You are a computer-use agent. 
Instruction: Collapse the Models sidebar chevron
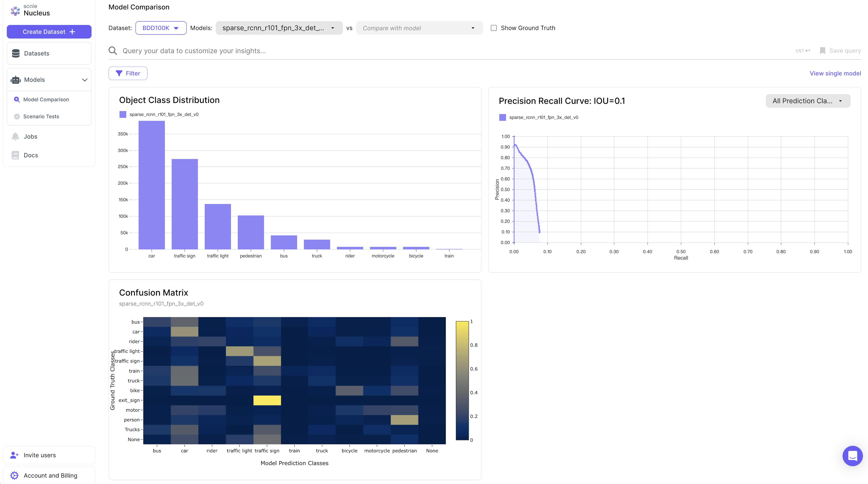85,80
